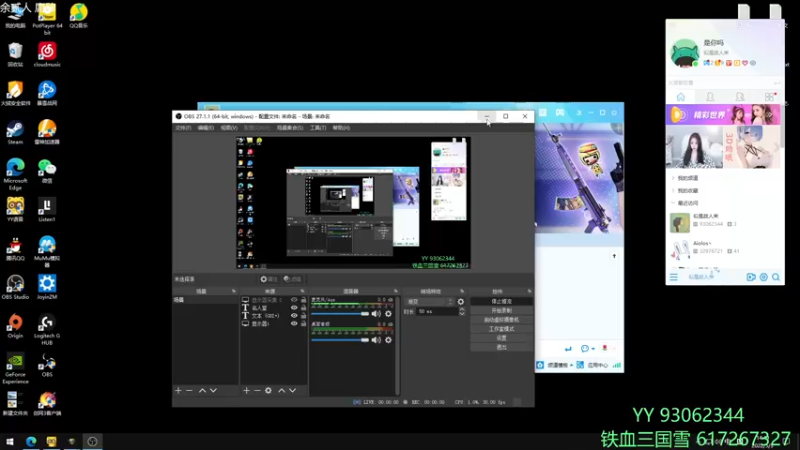Click 停止推流 button in OBS controls
Image resolution: width=800 pixels, height=450 pixels.
click(502, 302)
